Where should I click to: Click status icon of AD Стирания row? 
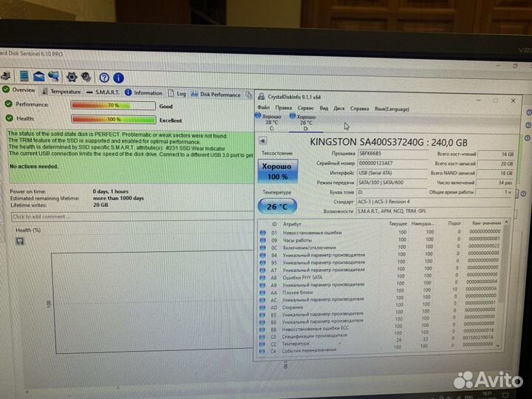[x=262, y=307]
